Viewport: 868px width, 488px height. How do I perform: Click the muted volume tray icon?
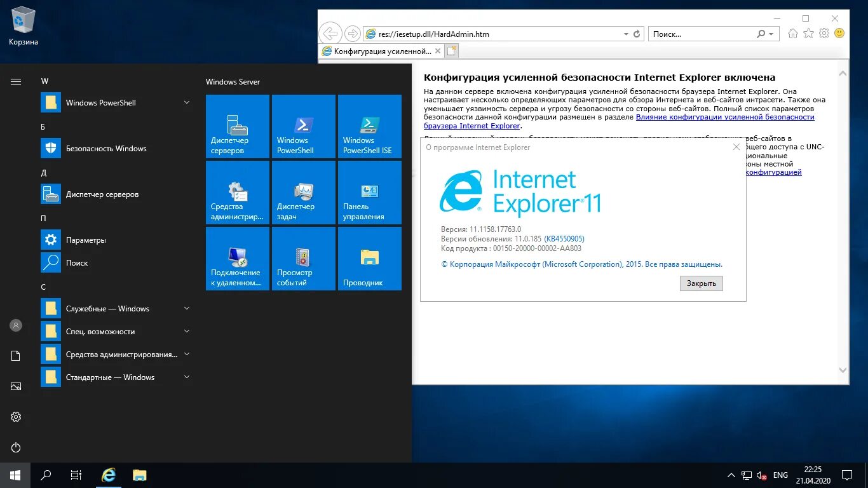click(761, 475)
